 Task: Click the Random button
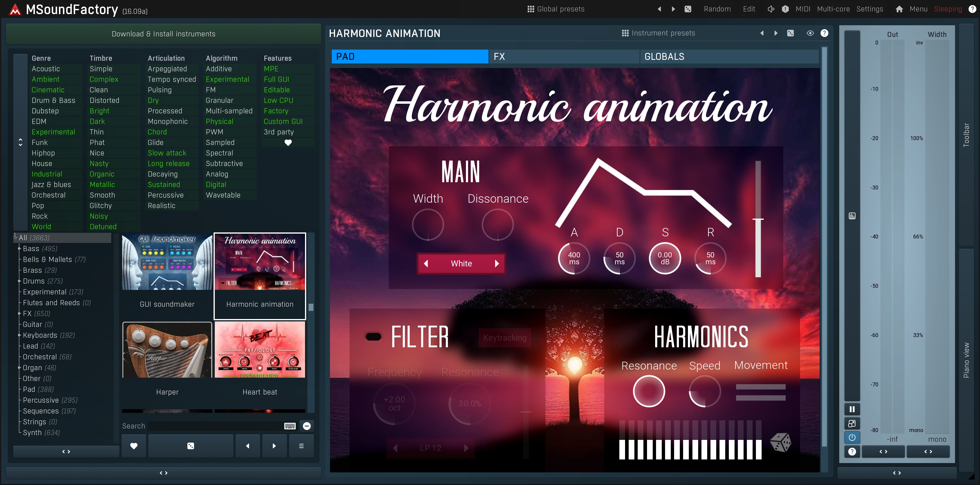717,9
